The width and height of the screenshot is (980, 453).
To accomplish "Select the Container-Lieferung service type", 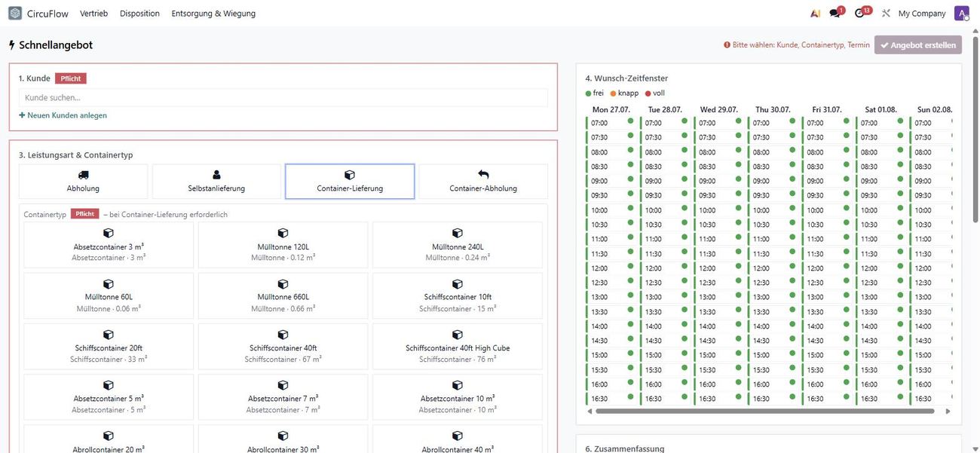I will 350,182.
